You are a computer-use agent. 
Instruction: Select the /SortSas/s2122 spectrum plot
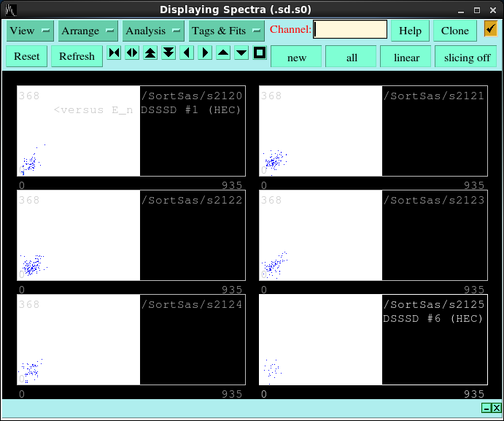click(x=131, y=235)
